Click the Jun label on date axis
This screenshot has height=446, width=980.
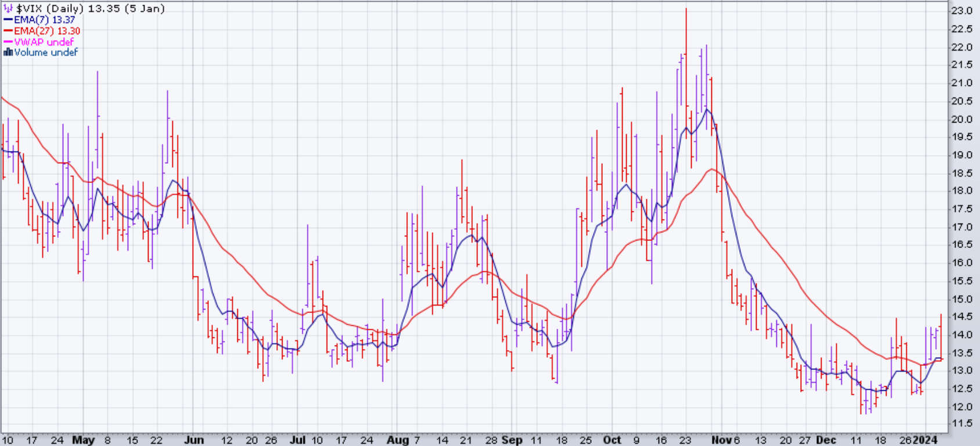(193, 440)
